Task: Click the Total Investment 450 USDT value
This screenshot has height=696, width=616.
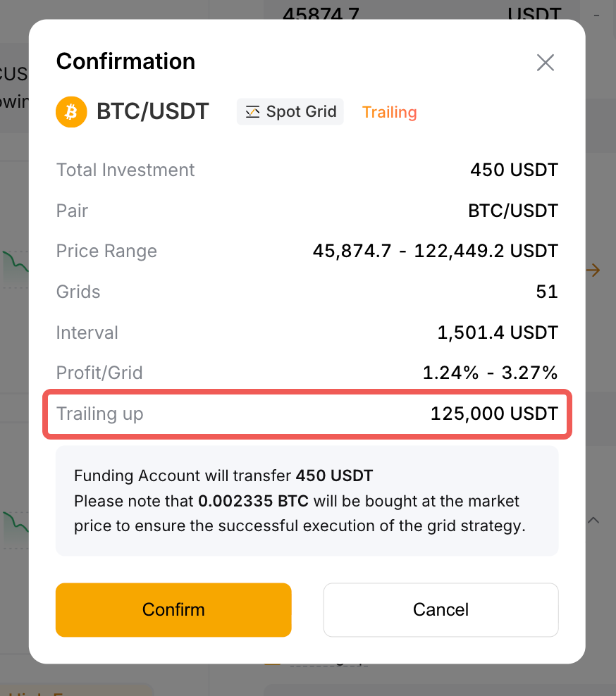Action: click(514, 170)
